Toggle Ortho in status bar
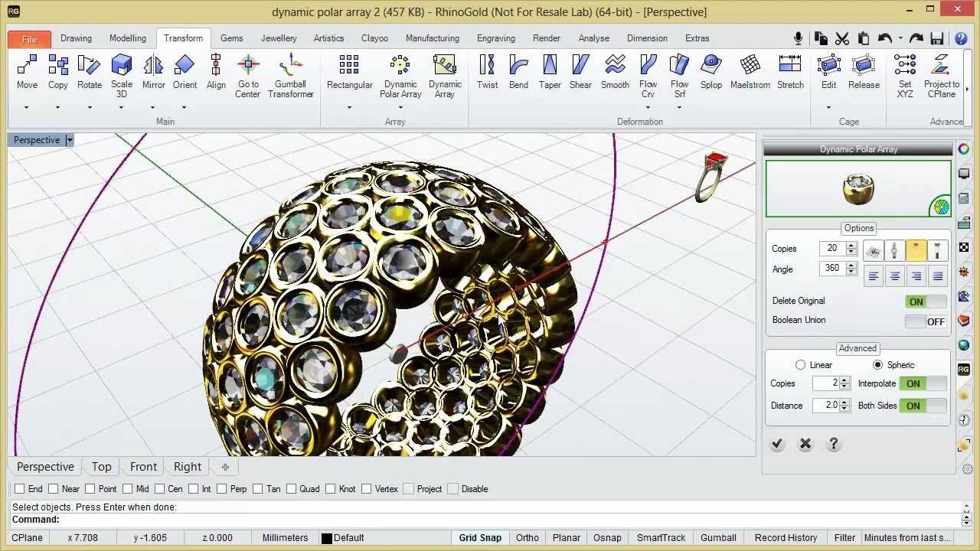 click(x=528, y=538)
